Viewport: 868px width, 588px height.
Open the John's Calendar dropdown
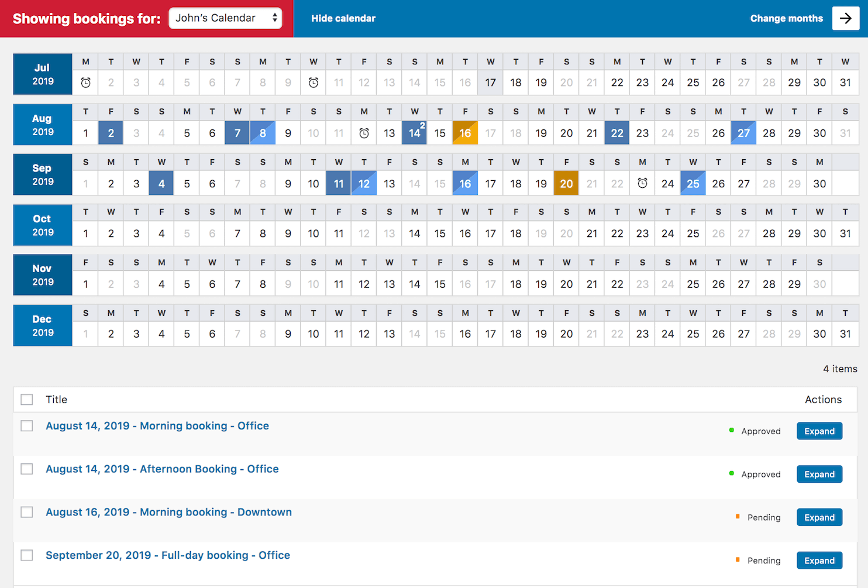pos(225,18)
